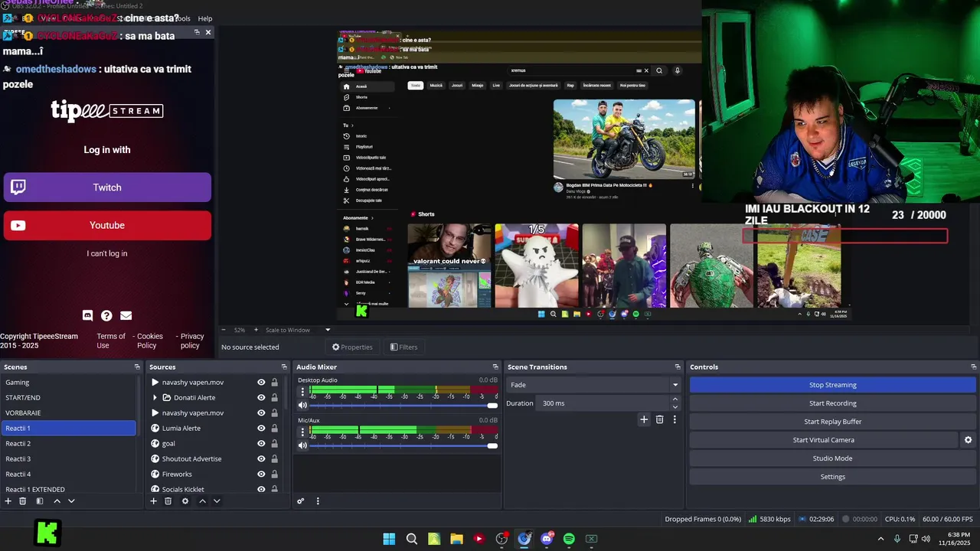Open Discord icon in TipeeeStream dock
980x551 pixels.
[87, 315]
